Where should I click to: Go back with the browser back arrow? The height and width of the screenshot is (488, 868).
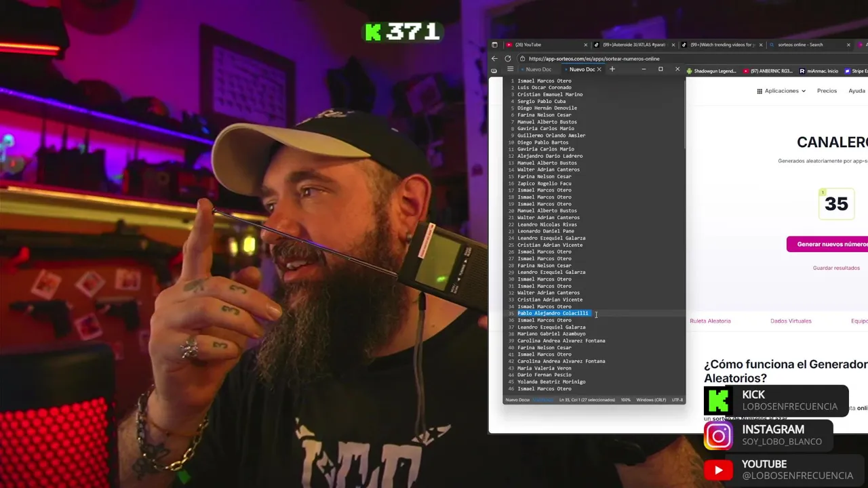[494, 59]
